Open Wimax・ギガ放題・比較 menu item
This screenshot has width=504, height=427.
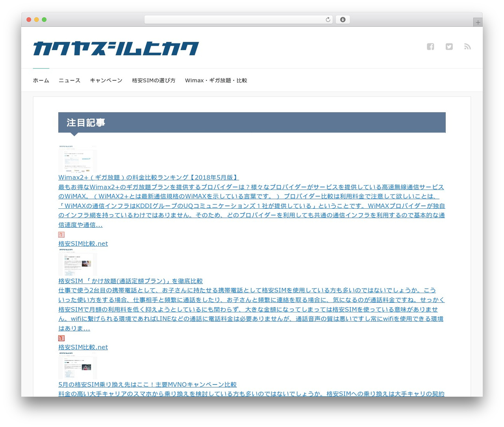(216, 80)
